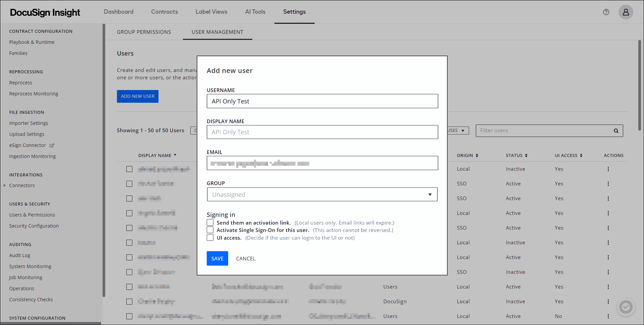
Task: Tick the UI access checkbox
Action: tap(210, 238)
